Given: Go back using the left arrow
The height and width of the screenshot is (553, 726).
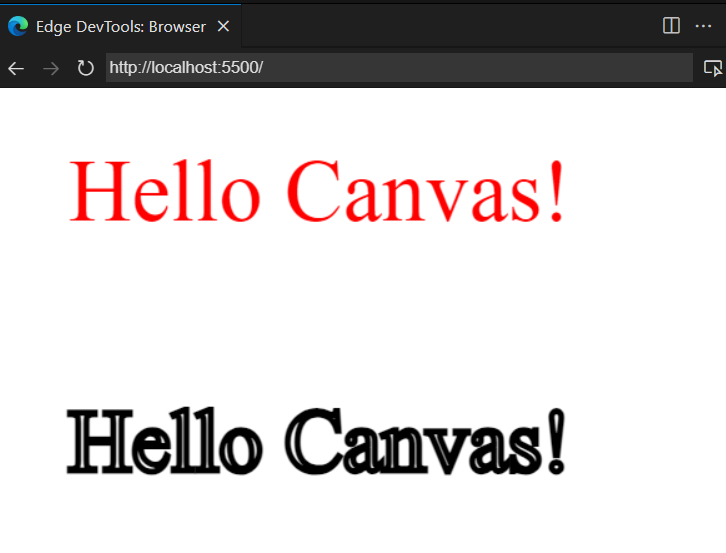Looking at the screenshot, I should [16, 68].
